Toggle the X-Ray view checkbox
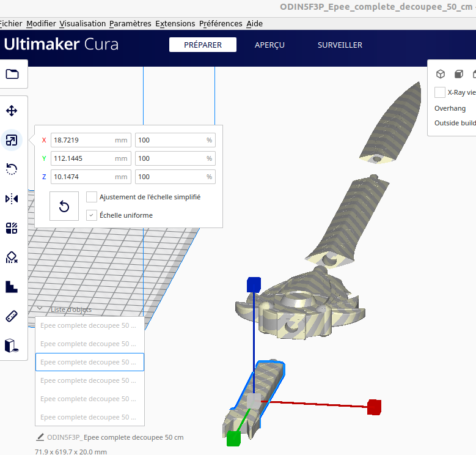Viewport: 476px width, 455px height. tap(440, 92)
